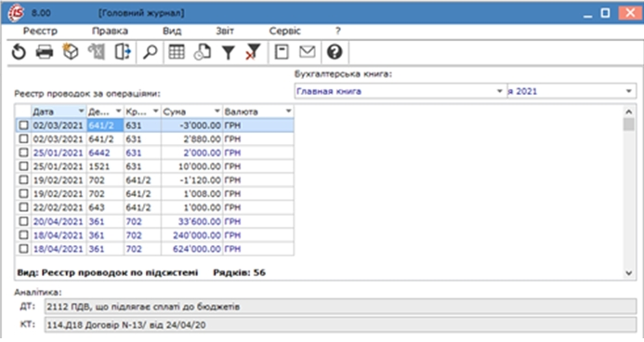Image resolution: width=644 pixels, height=342 pixels.
Task: Click the 33'600.00 sum cell
Action: pyautogui.click(x=191, y=221)
